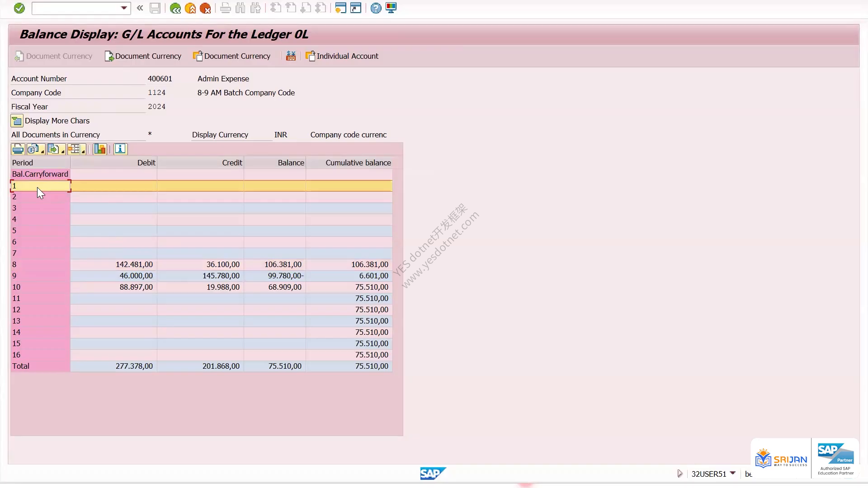Click the Account Number value 400601

point(160,79)
